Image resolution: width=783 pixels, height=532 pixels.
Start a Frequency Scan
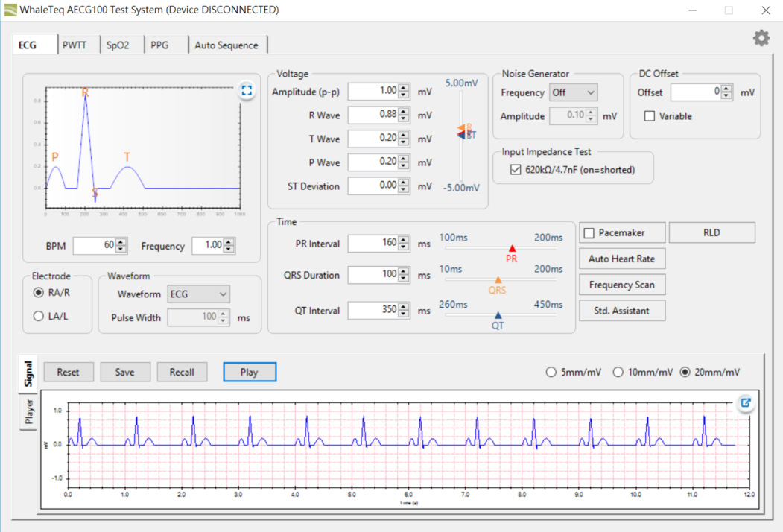pos(621,284)
